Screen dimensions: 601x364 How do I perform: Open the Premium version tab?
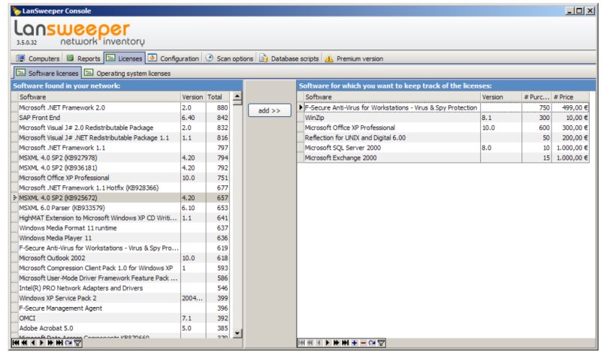(354, 59)
